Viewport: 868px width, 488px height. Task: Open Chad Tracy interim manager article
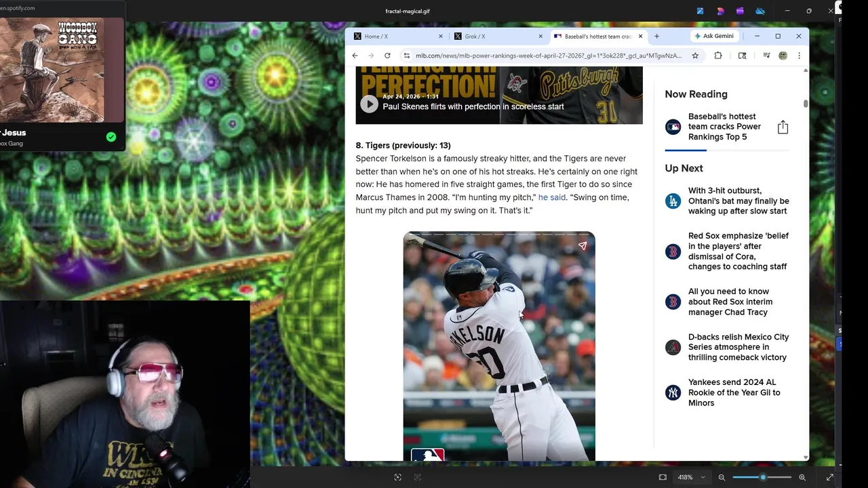click(730, 302)
